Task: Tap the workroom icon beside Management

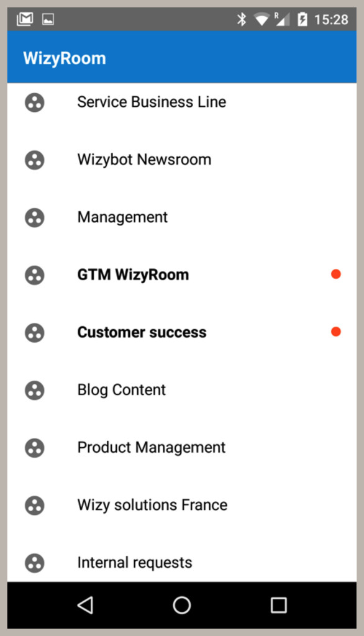Action: pyautogui.click(x=35, y=217)
